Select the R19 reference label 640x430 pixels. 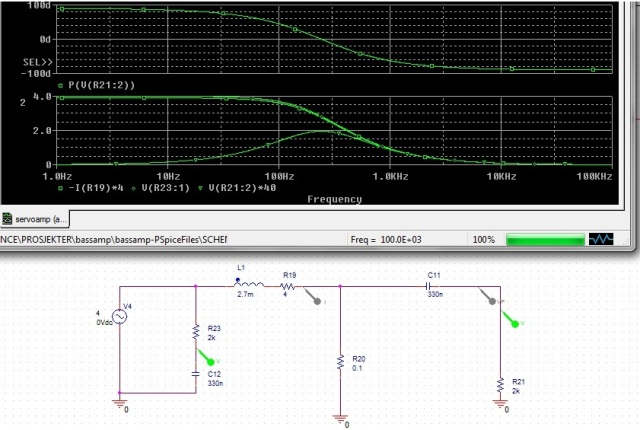coord(289,275)
